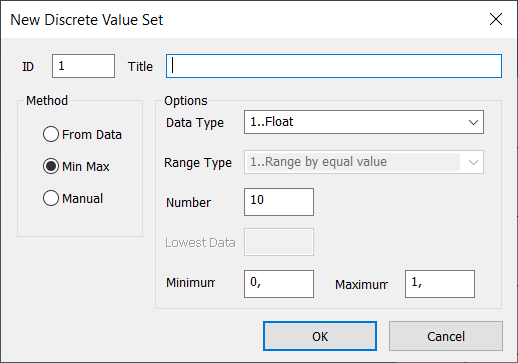This screenshot has width=518, height=363.
Task: Cancel the New Discrete Value Set dialog
Action: tap(446, 336)
